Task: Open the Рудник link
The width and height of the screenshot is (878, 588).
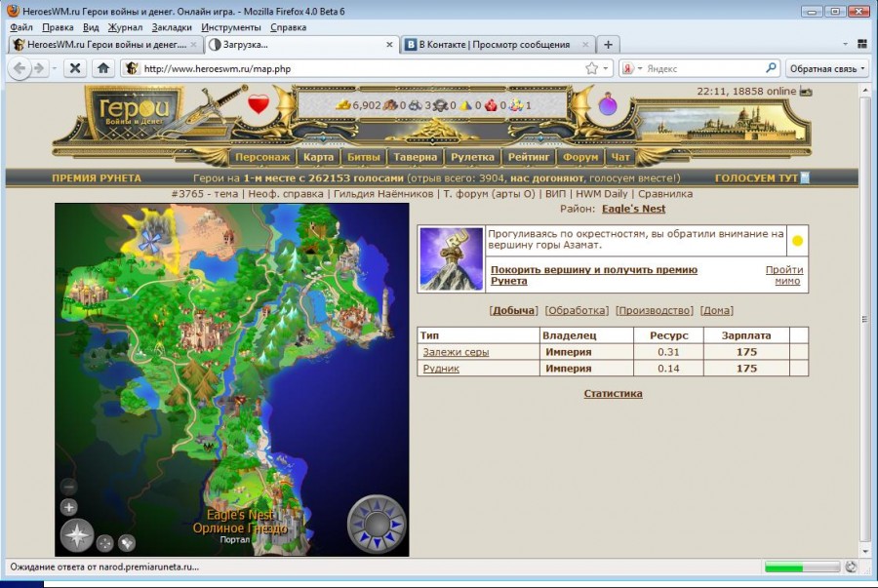Action: pos(441,369)
